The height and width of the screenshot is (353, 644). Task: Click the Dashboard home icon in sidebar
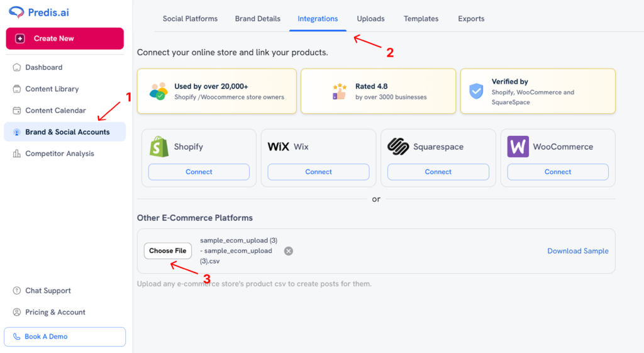16,67
